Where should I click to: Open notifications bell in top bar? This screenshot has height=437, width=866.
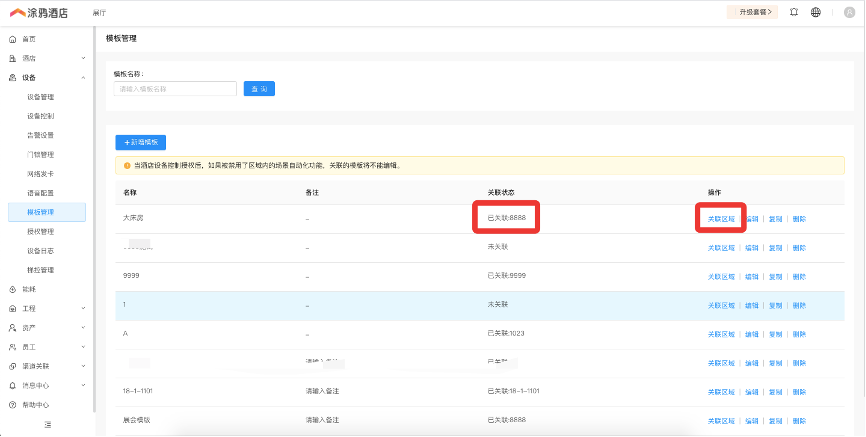click(x=794, y=12)
